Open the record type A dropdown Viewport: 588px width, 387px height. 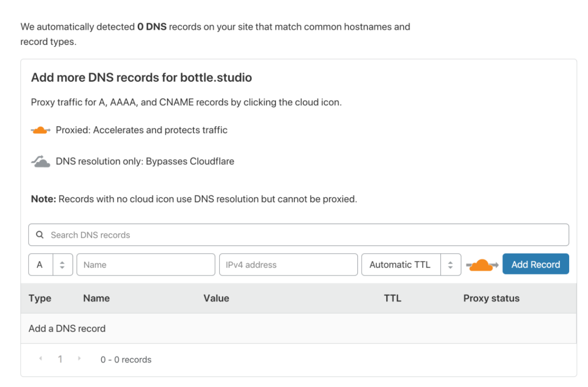[x=40, y=265]
